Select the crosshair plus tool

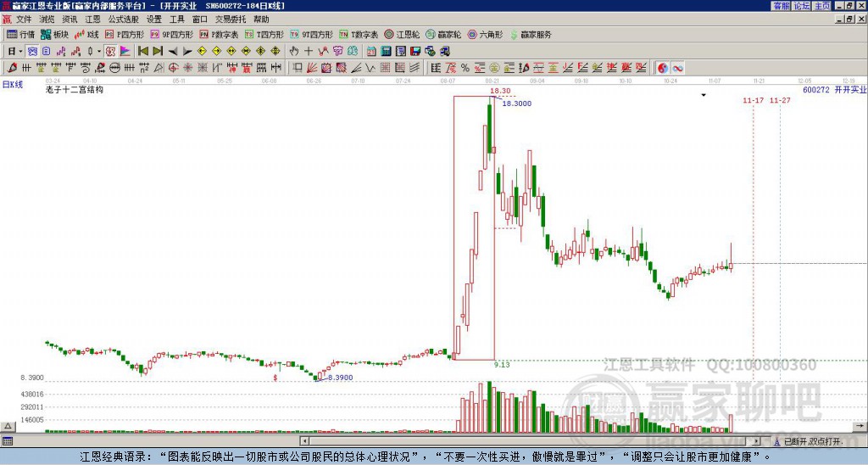click(309, 51)
